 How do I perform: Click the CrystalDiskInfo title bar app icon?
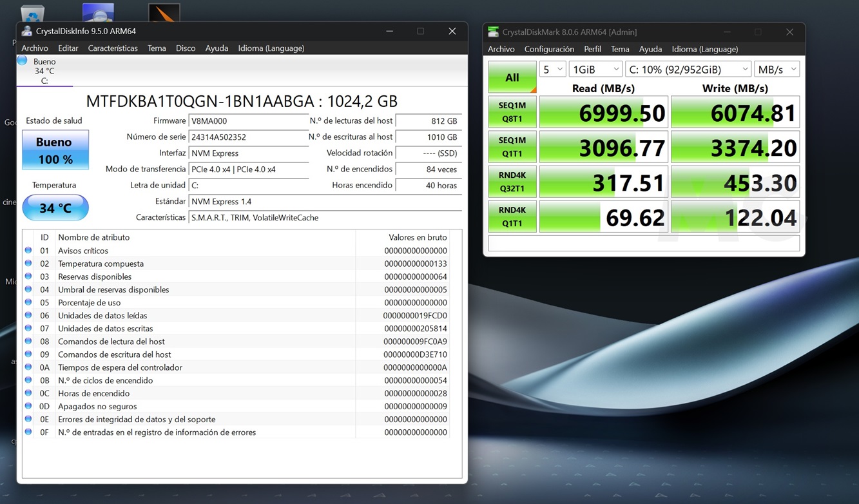tap(26, 31)
